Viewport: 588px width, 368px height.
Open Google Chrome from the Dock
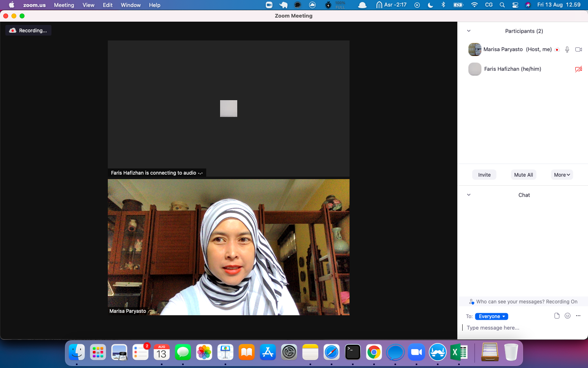[374, 352]
